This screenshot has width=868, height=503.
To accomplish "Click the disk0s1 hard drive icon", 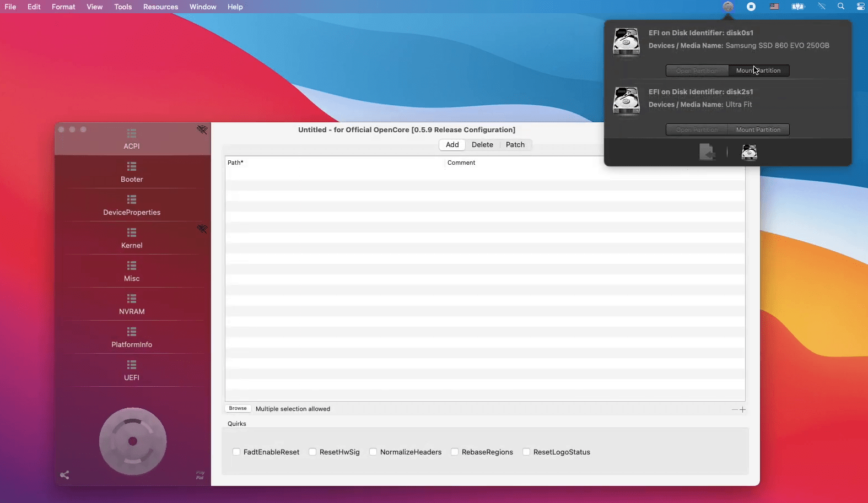I will [627, 42].
